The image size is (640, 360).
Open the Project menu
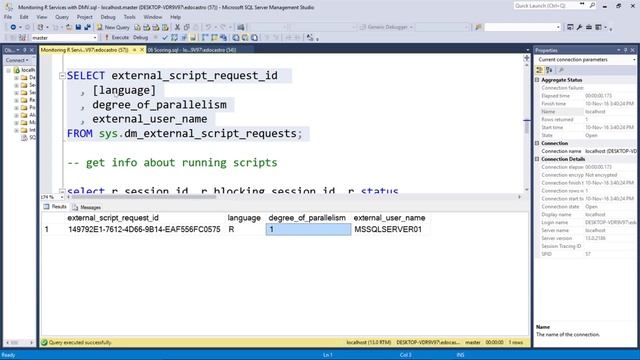pos(84,17)
